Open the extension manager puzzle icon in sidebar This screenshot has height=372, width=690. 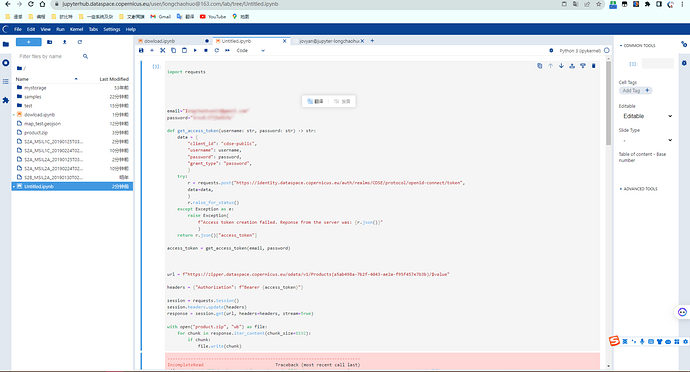(6, 100)
